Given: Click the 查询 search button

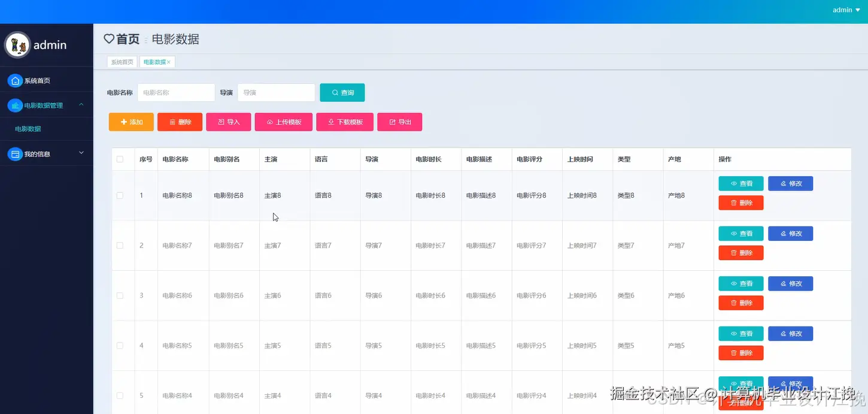Looking at the screenshot, I should click(342, 93).
